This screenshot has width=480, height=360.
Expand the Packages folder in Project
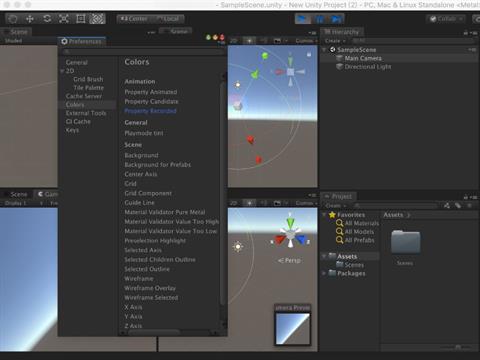(x=324, y=273)
